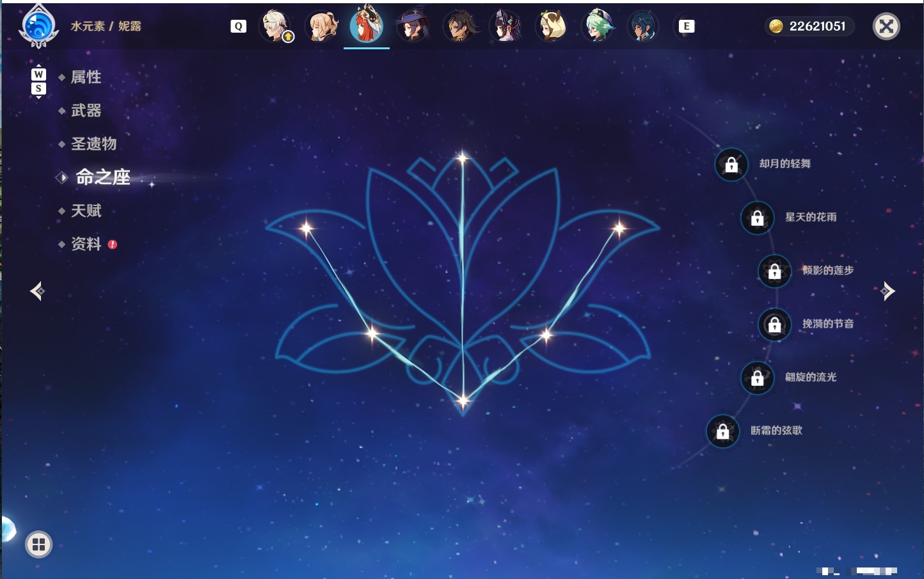
Task: Close the character screen with the X
Action: point(886,26)
